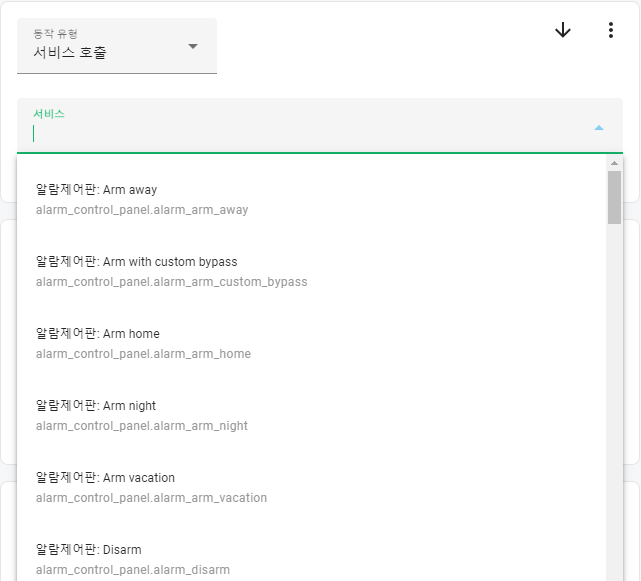Choose 알람제어판: Arm home option

pyautogui.click(x=312, y=343)
